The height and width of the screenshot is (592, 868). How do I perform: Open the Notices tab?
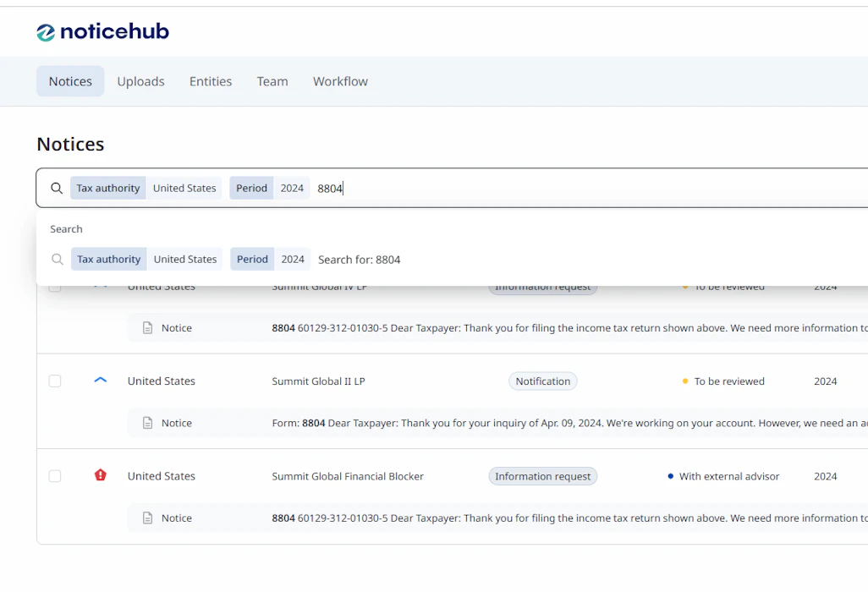coord(70,81)
